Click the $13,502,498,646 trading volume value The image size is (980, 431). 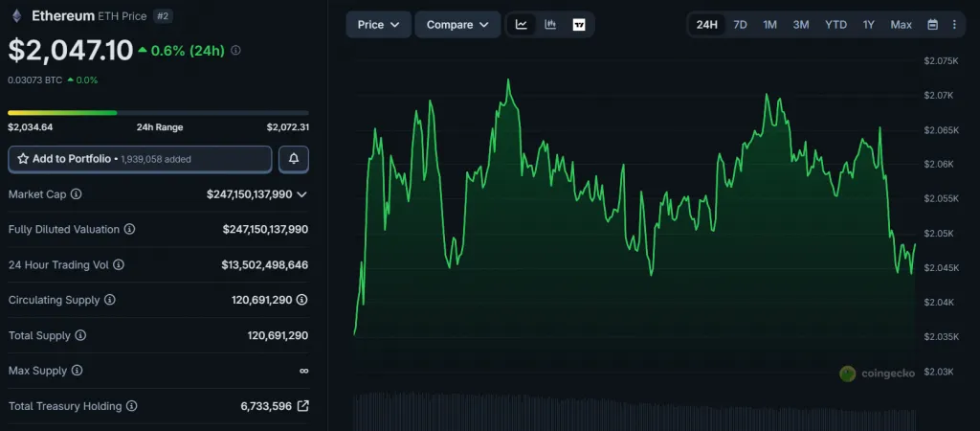(264, 265)
